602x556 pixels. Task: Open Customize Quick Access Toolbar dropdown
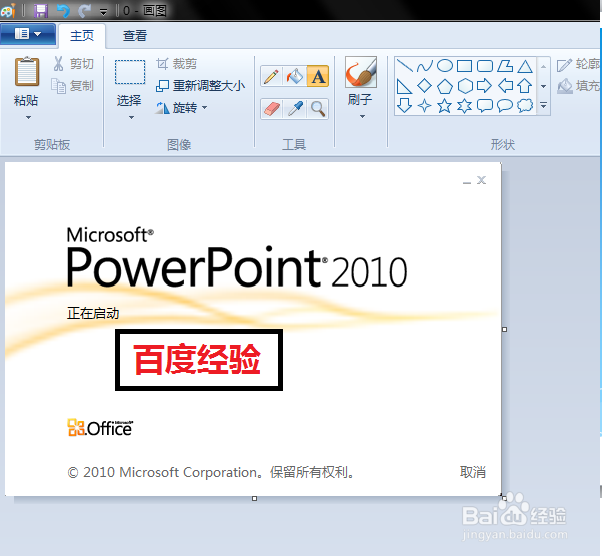click(x=103, y=12)
